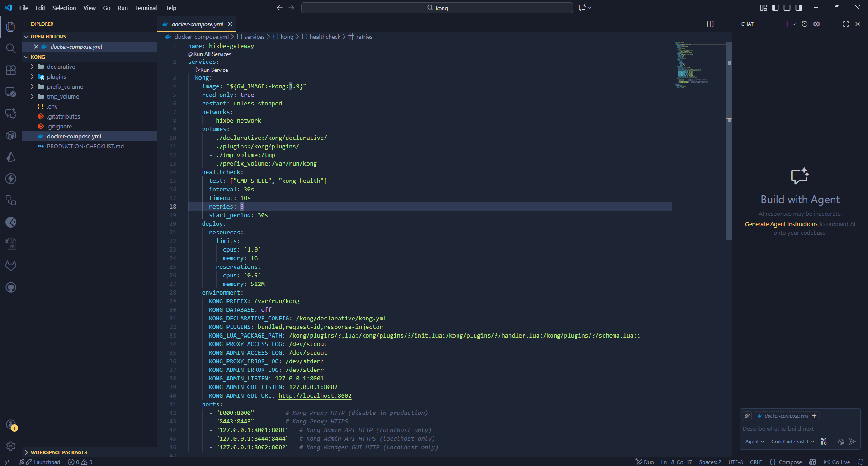Open the Remote Explorer activity bar icon
The image size is (868, 466).
pyautogui.click(x=11, y=92)
